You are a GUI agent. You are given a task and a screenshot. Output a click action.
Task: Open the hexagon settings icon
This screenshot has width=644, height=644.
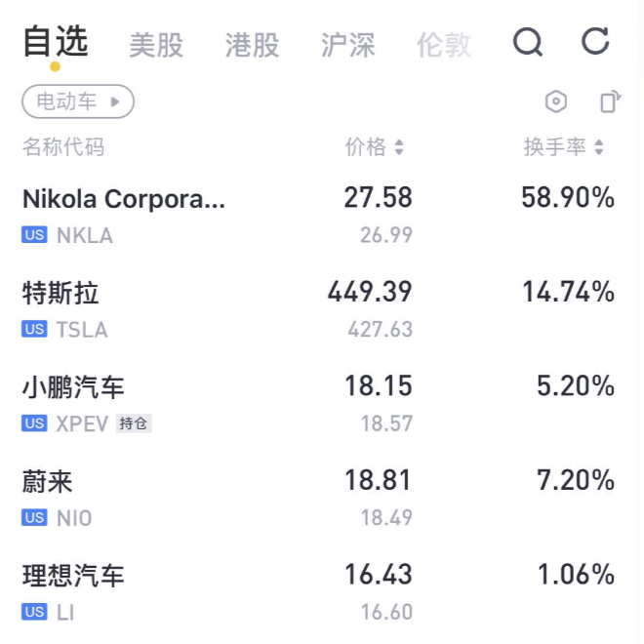(x=555, y=101)
